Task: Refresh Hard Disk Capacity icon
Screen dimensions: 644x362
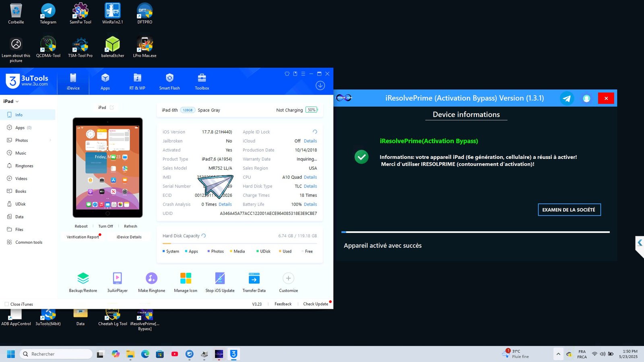Action: [x=204, y=236]
